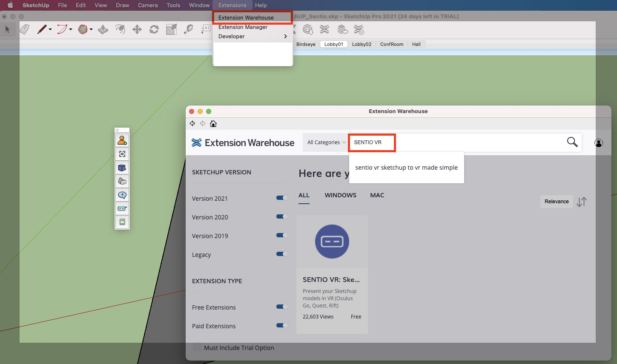Switch to the Lobby02 scene tab
The height and width of the screenshot is (364, 617).
click(x=362, y=44)
